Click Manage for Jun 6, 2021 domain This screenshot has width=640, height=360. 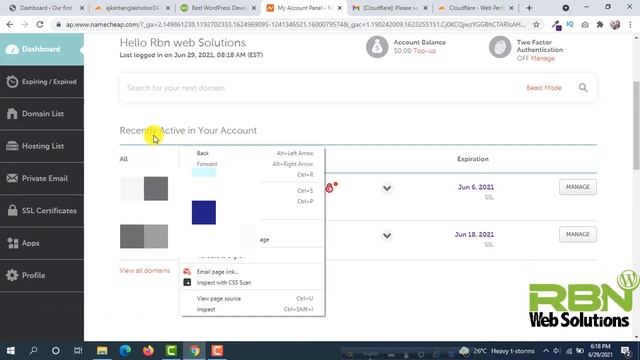(578, 187)
